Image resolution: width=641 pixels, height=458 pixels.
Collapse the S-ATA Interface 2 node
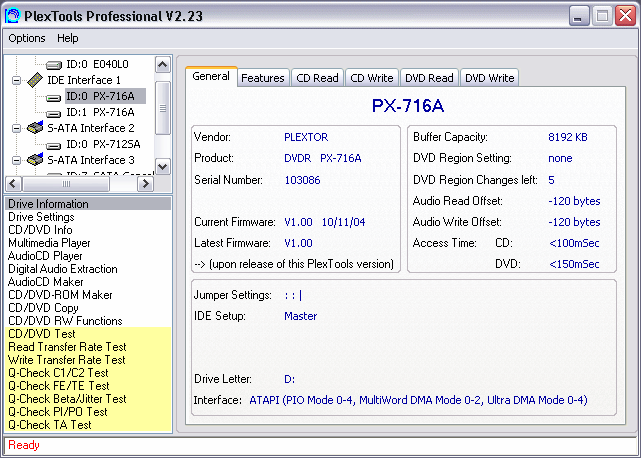coord(16,128)
